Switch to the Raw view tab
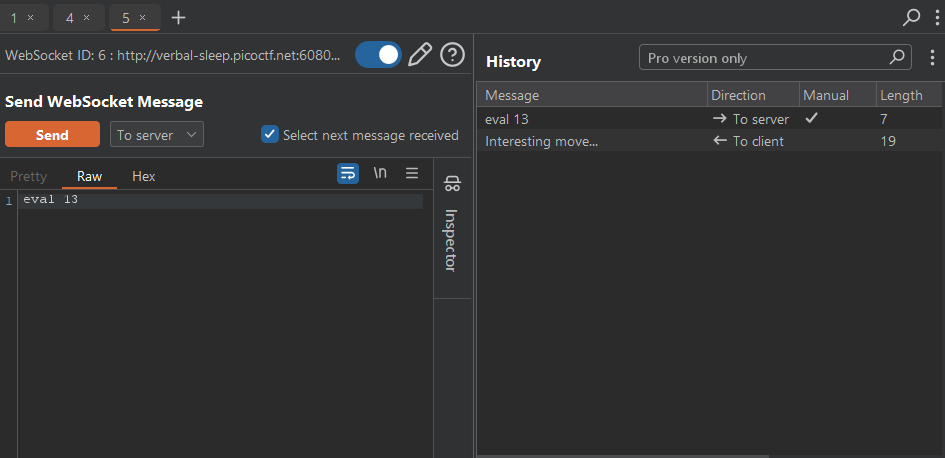This screenshot has width=945, height=458. point(89,176)
